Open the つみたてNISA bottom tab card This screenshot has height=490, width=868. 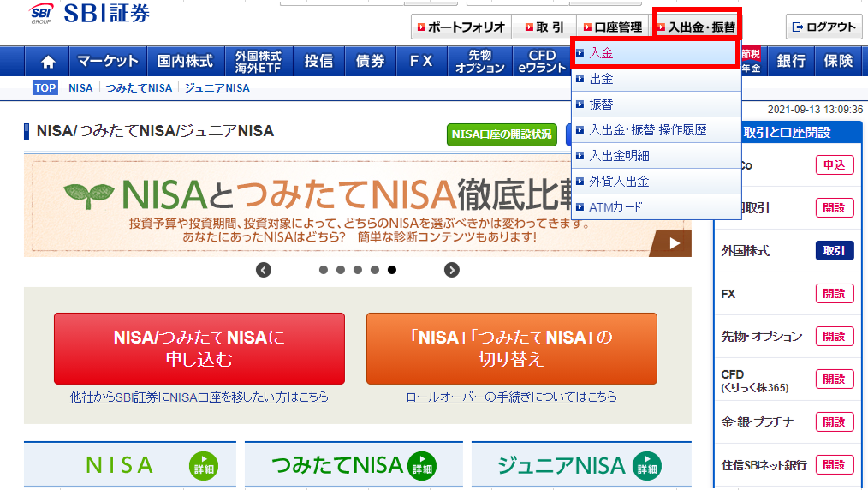pyautogui.click(x=354, y=464)
